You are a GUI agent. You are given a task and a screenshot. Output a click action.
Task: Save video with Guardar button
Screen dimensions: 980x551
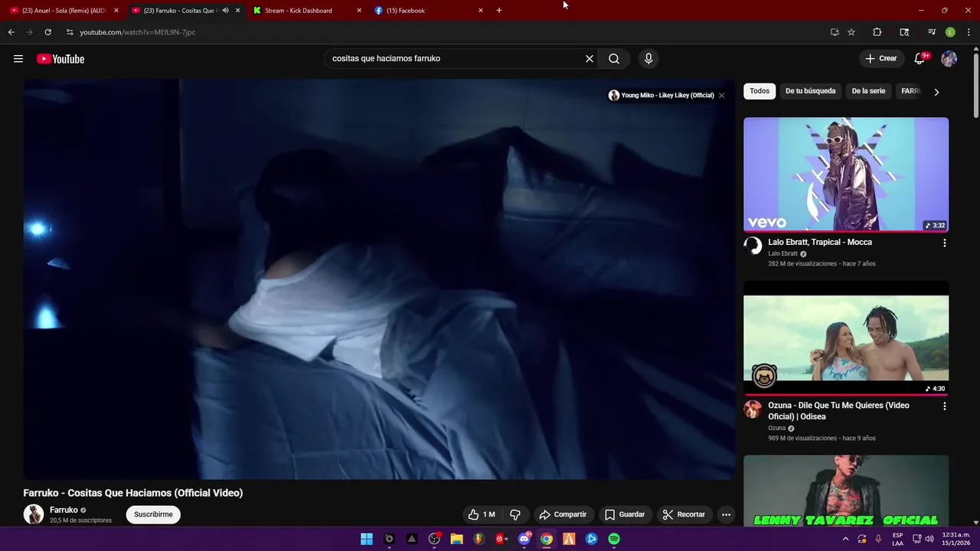point(624,514)
